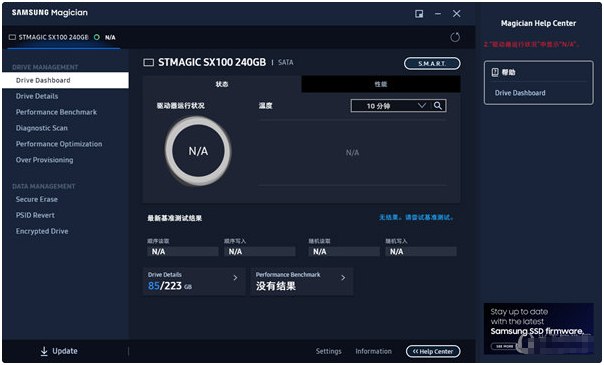Switch to the 性能 tab
This screenshot has height=365, width=604.
381,84
